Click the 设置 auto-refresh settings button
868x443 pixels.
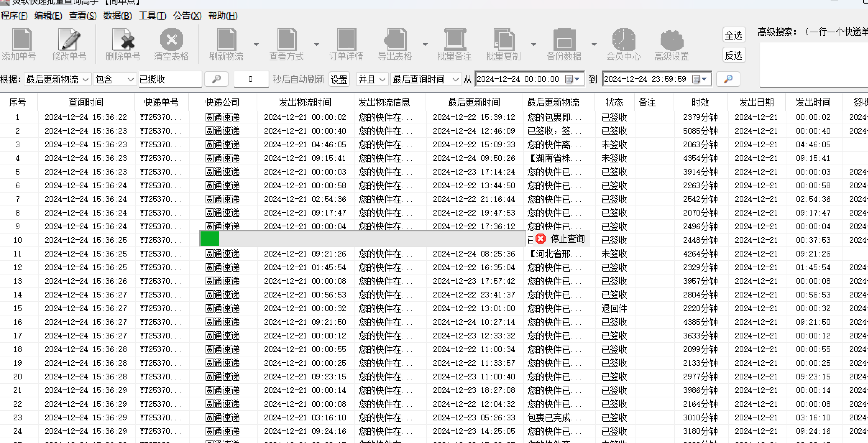tap(339, 79)
